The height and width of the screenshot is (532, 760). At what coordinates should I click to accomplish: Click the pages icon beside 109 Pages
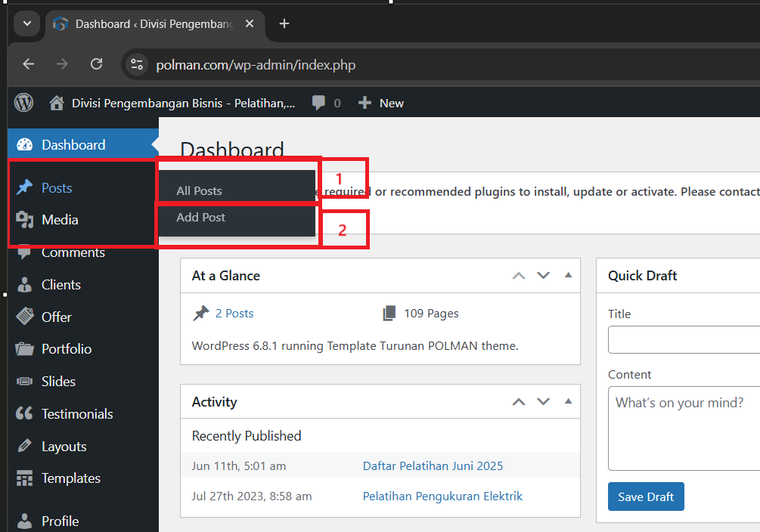(389, 314)
